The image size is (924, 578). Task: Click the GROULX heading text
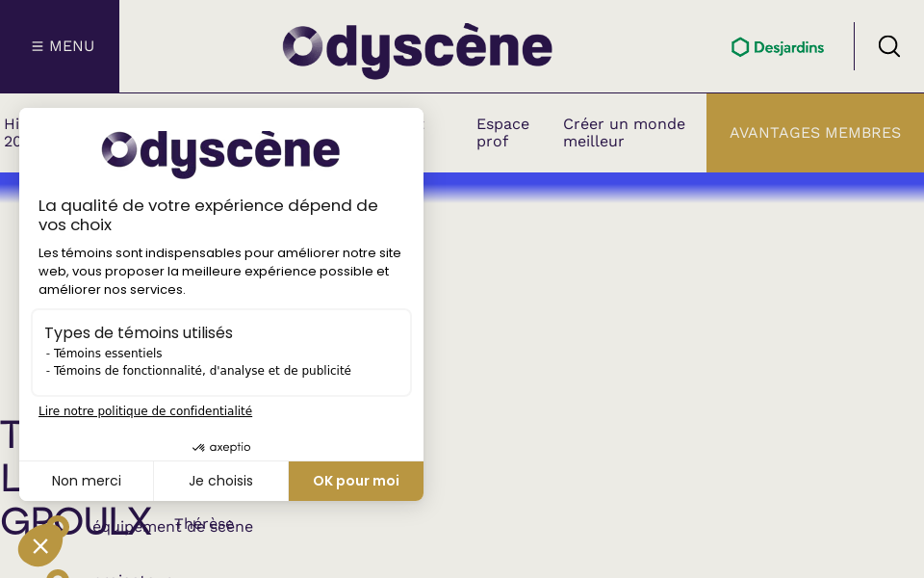point(75,521)
